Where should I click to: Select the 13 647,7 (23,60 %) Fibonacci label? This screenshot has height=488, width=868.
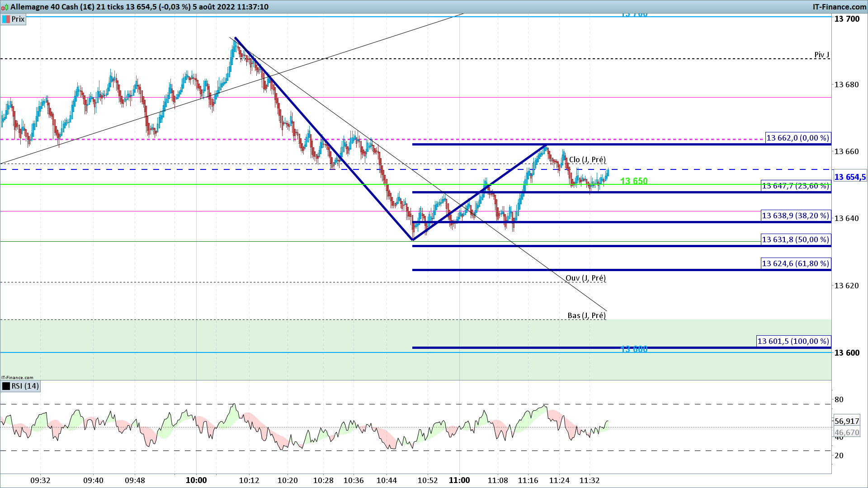796,186
